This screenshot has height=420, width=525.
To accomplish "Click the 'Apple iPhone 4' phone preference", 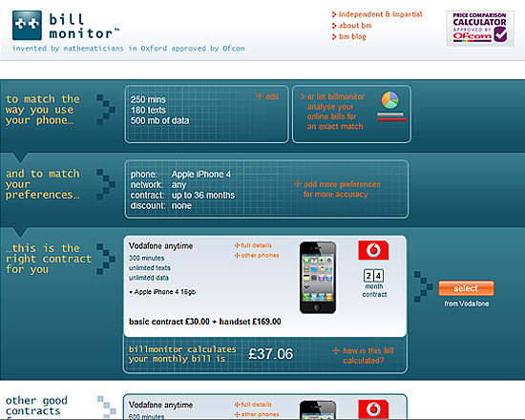I will coord(200,174).
